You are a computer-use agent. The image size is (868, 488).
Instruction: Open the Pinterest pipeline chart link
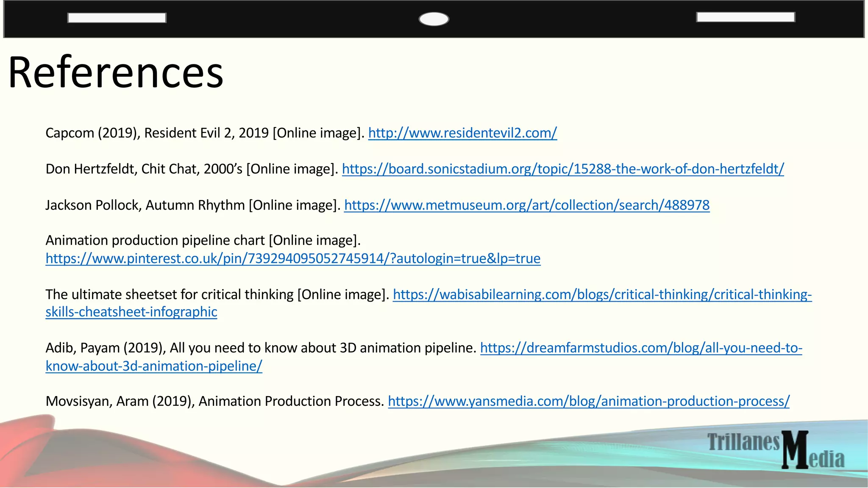293,258
